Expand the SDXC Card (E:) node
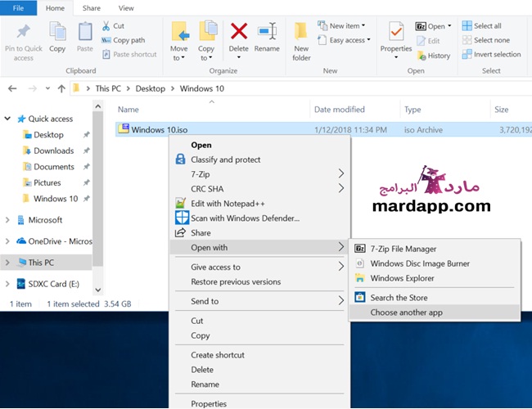532x409 pixels. coord(7,284)
